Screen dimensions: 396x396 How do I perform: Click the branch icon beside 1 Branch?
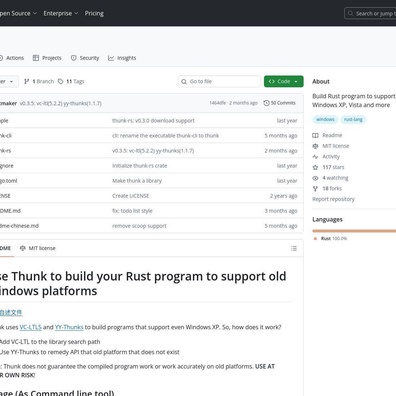(27, 81)
